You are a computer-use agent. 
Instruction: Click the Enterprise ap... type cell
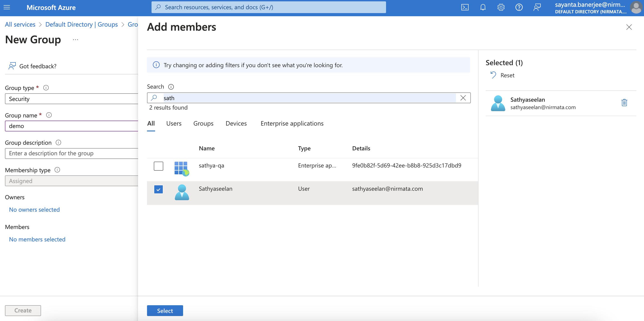317,165
